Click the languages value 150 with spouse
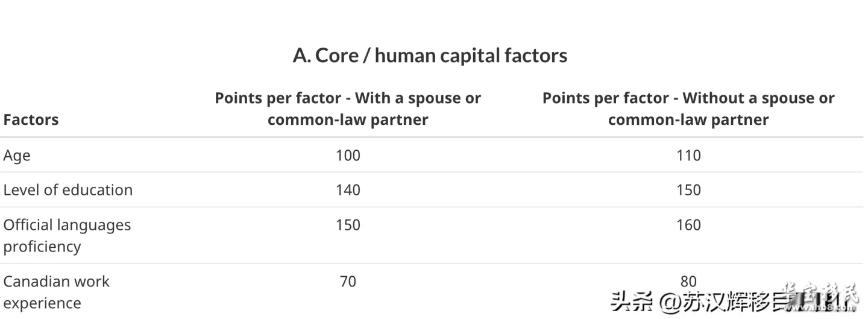Image resolution: width=868 pixels, height=319 pixels. 348,224
